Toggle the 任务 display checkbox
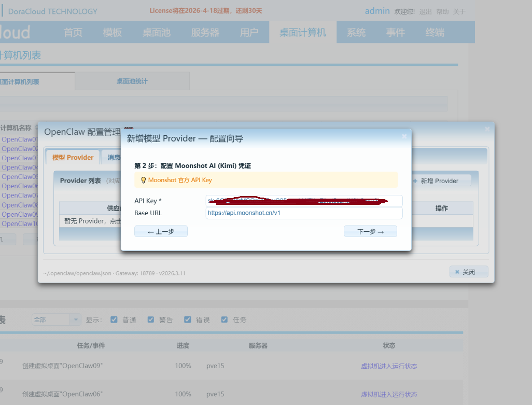 (225, 319)
